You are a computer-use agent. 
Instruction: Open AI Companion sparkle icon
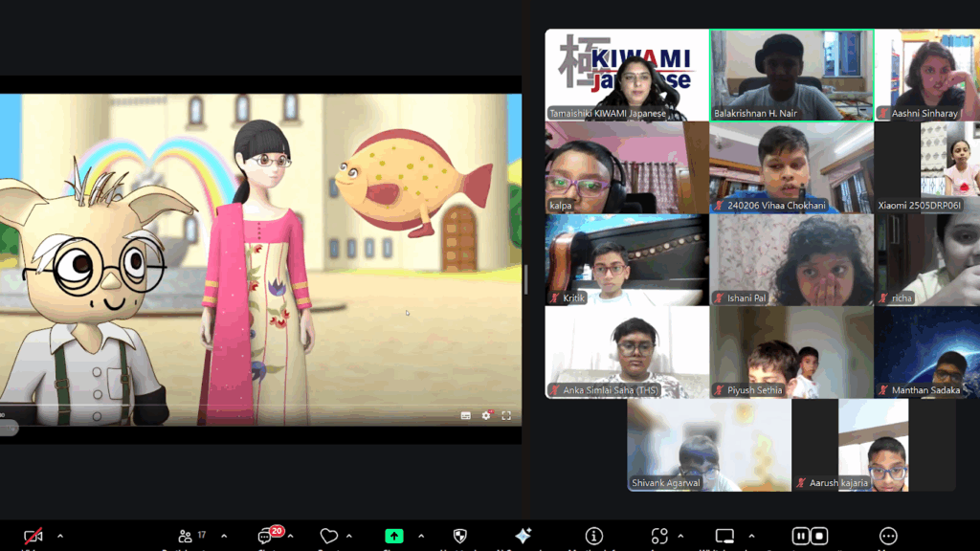[x=523, y=537]
